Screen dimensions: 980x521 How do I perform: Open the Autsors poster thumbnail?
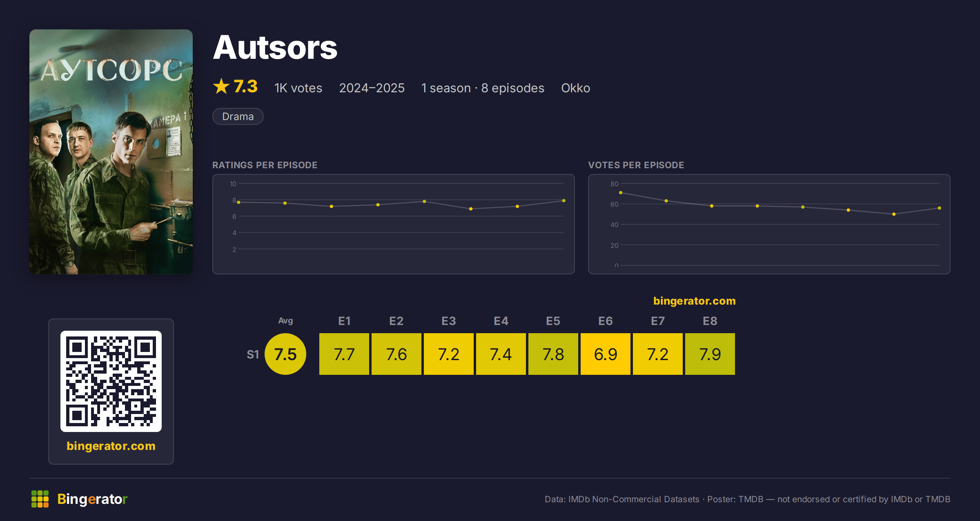[111, 151]
